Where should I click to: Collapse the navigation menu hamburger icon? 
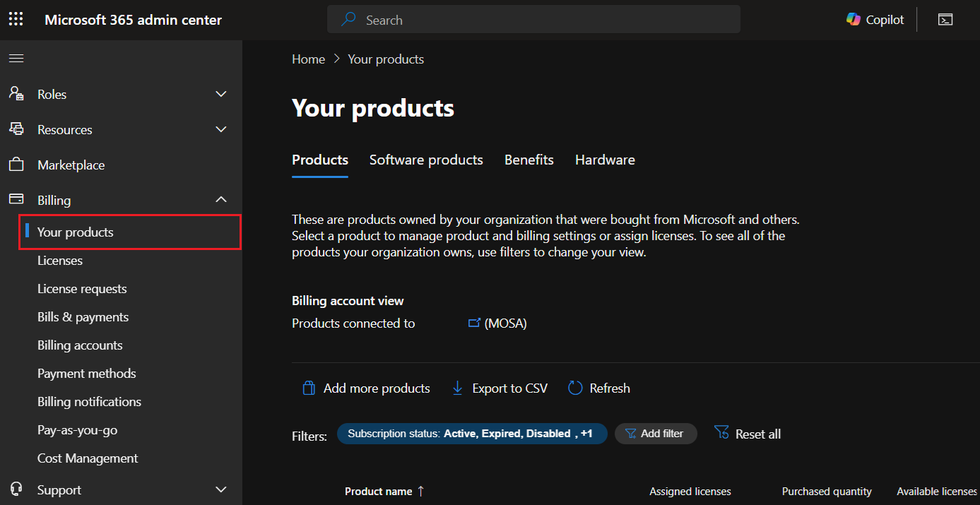[x=16, y=58]
